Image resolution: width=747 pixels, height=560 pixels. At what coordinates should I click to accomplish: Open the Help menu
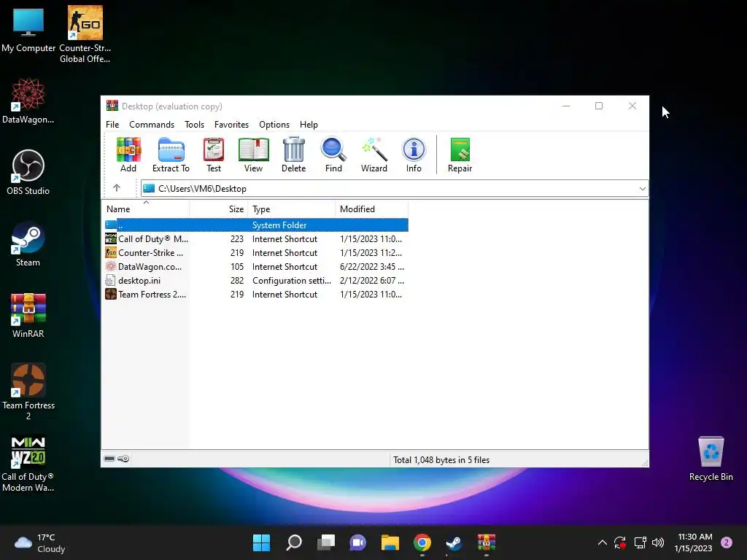[309, 124]
